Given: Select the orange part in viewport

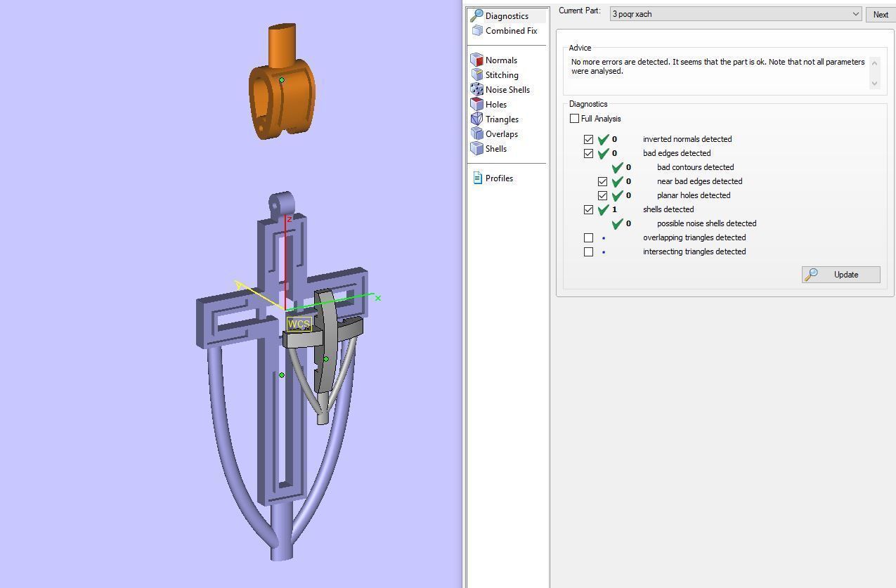Looking at the screenshot, I should click(x=282, y=82).
